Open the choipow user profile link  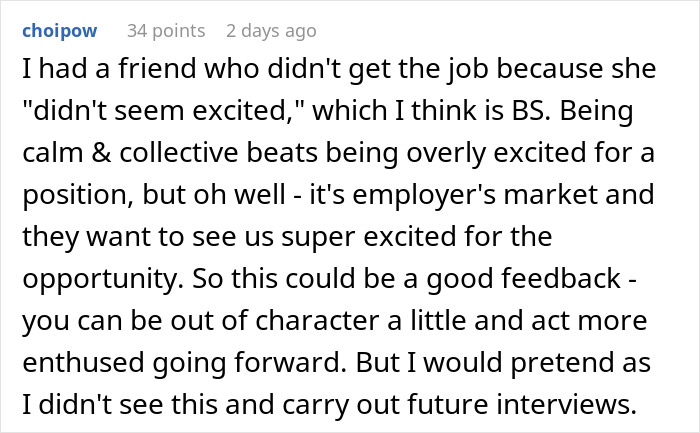pos(60,31)
